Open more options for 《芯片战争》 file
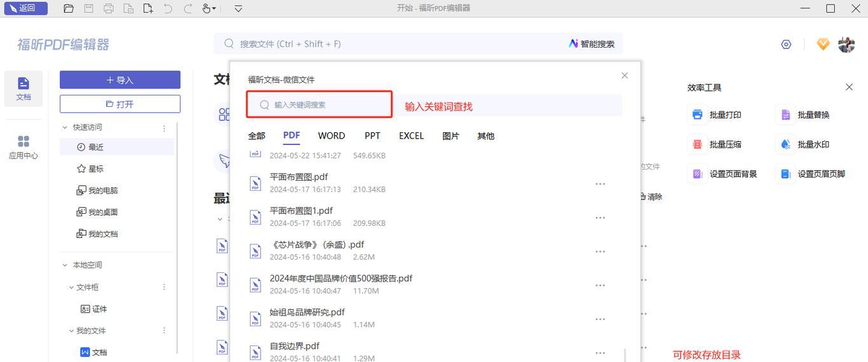The image size is (868, 362). pyautogui.click(x=600, y=251)
